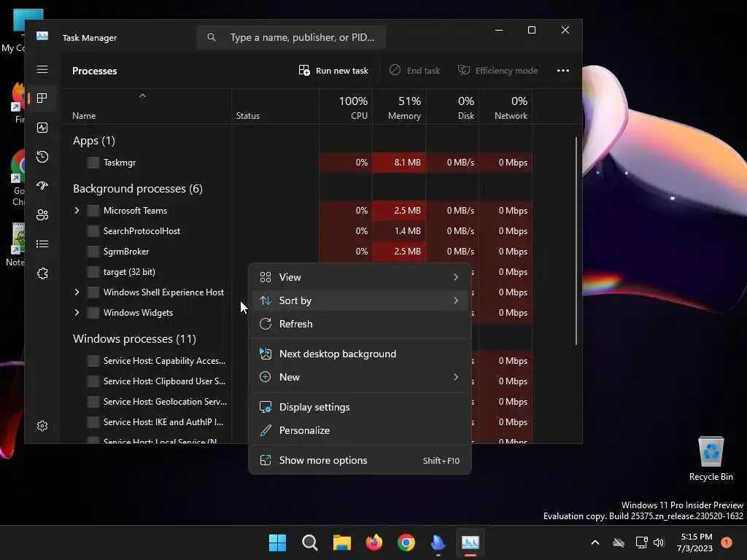Image resolution: width=747 pixels, height=560 pixels.
Task: Open the Startup apps sidebar icon
Action: point(42,186)
